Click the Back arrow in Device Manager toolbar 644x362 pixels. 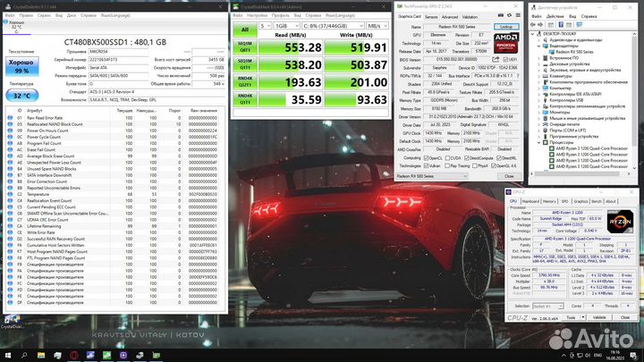(533, 25)
